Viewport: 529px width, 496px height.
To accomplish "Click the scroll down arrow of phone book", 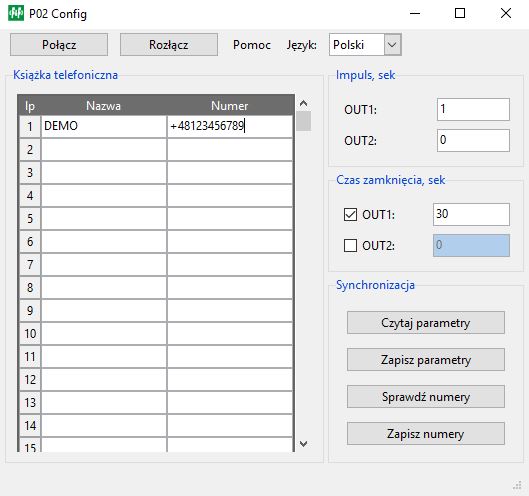I will (x=303, y=444).
